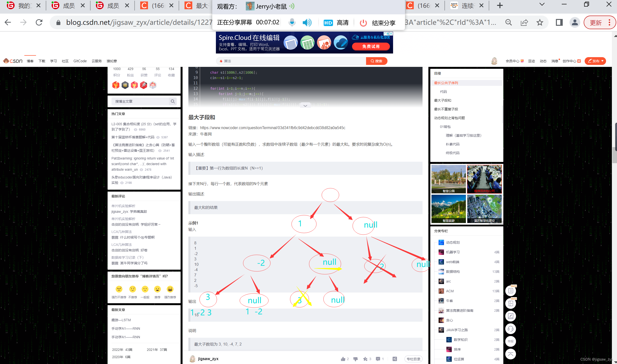
Task: Open comments using the speech-bubble icon
Action: tap(378, 359)
